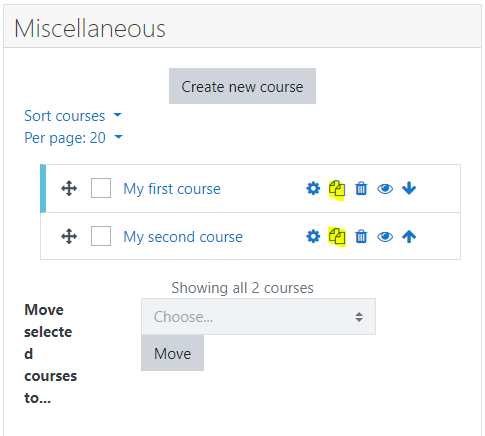Image resolution: width=485 pixels, height=436 pixels.
Task: Open the Per page: 20 dropdown
Action: [74, 138]
